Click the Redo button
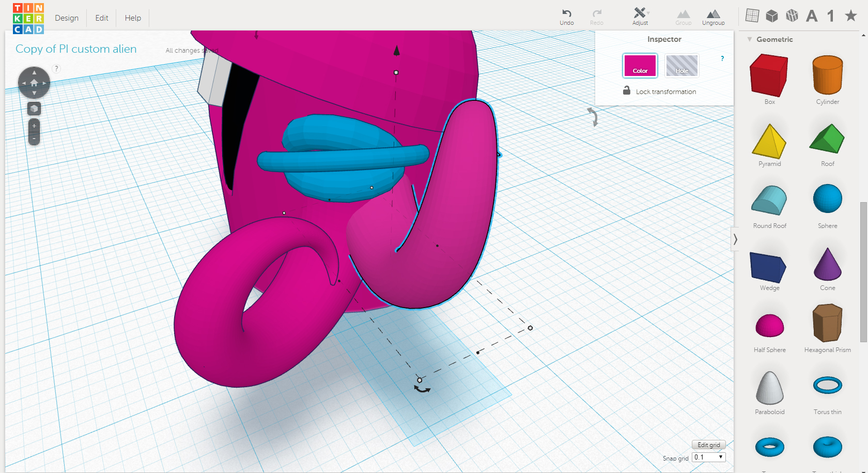Image resolution: width=868 pixels, height=473 pixels. pyautogui.click(x=597, y=17)
